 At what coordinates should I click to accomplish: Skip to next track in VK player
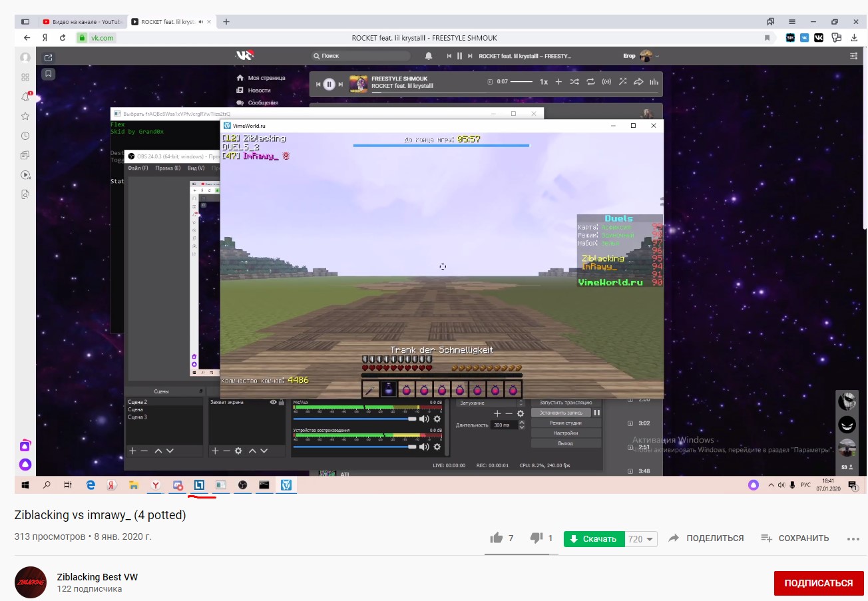pyautogui.click(x=341, y=84)
